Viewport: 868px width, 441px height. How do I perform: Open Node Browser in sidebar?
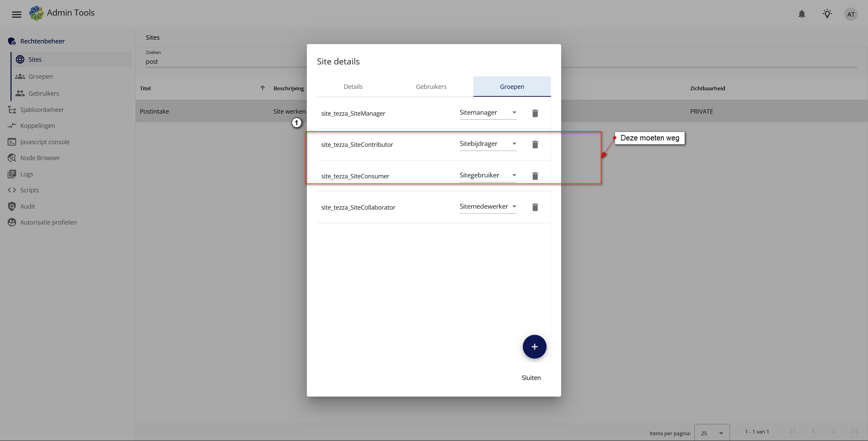click(40, 158)
